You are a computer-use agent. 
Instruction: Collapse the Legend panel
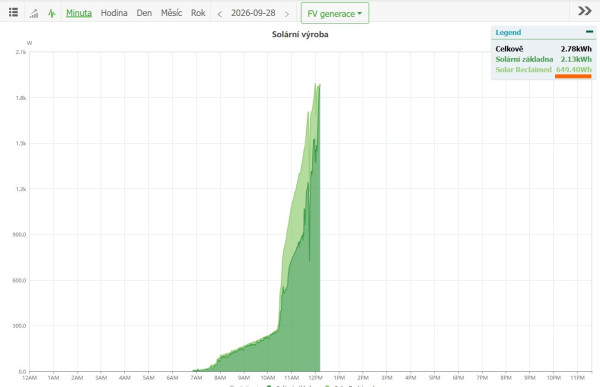tap(589, 32)
